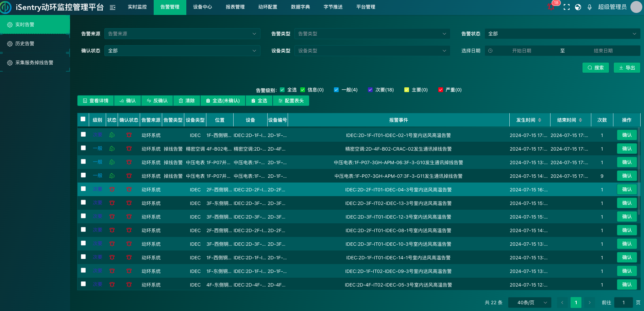Click the 导出 button

627,68
